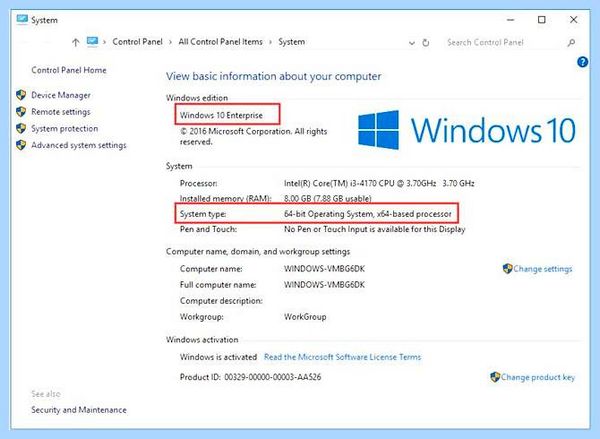Open Remote settings
This screenshot has width=600, height=439.
pos(61,112)
